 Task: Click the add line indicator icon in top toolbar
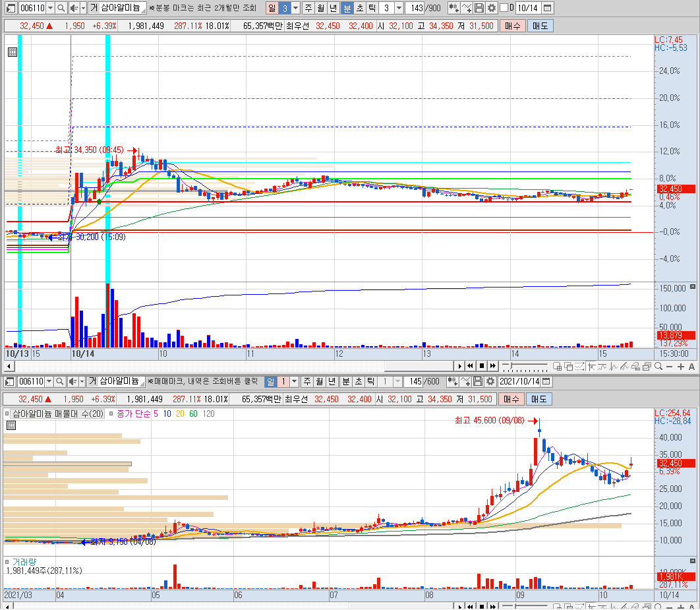click(x=467, y=8)
